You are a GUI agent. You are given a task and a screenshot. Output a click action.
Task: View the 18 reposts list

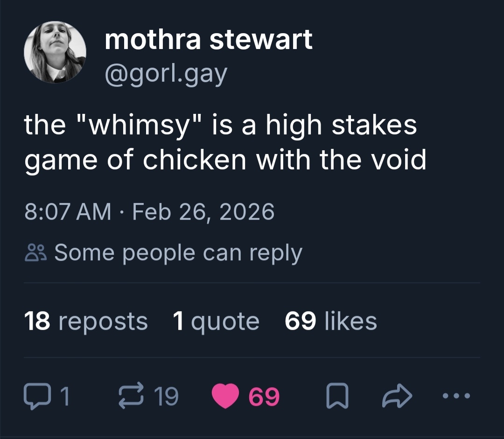coord(86,321)
